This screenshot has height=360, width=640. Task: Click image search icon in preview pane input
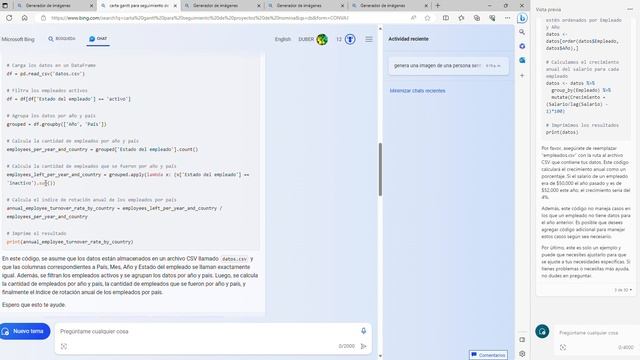(563, 347)
